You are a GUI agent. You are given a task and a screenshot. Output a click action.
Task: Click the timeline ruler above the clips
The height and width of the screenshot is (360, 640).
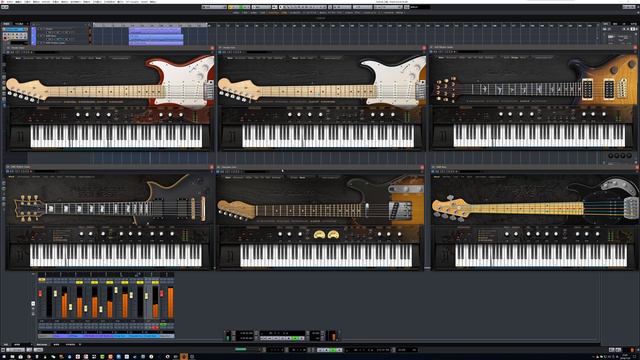pos(150,25)
